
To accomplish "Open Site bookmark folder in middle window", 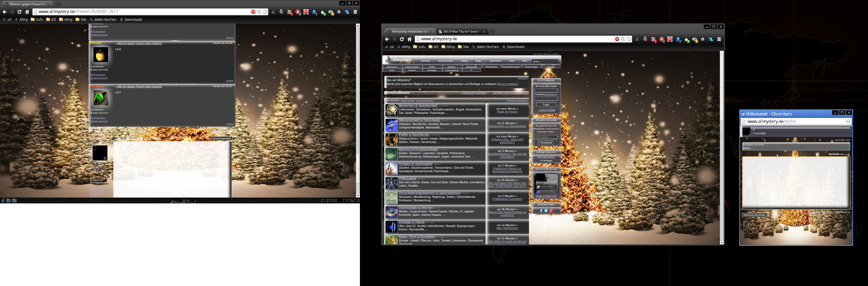I will pos(463,47).
